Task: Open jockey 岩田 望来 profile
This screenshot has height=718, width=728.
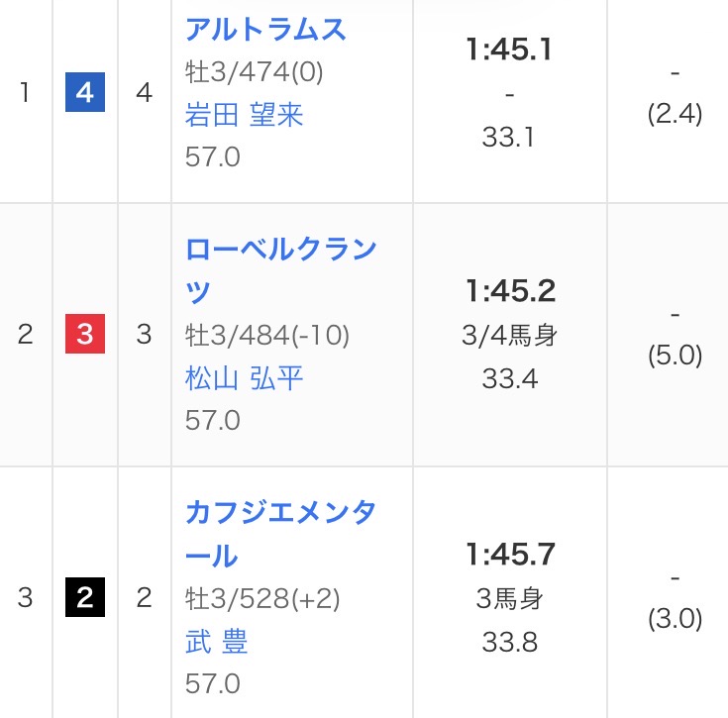Action: 244,115
